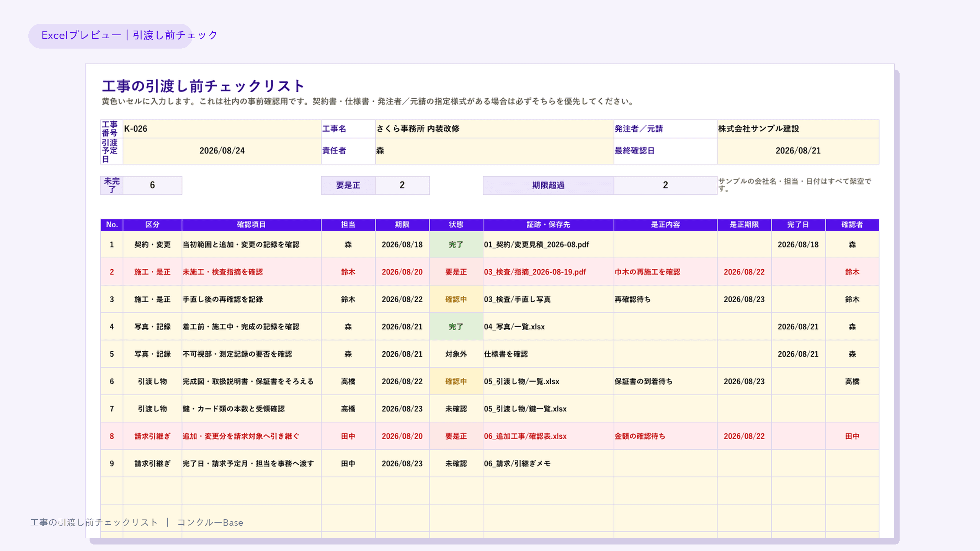Select 要是正 status in row 2

[456, 272]
